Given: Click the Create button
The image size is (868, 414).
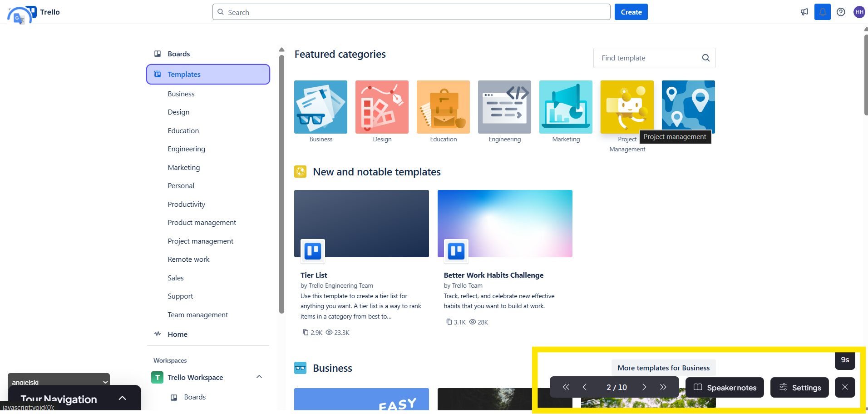Looking at the screenshot, I should click(x=631, y=12).
